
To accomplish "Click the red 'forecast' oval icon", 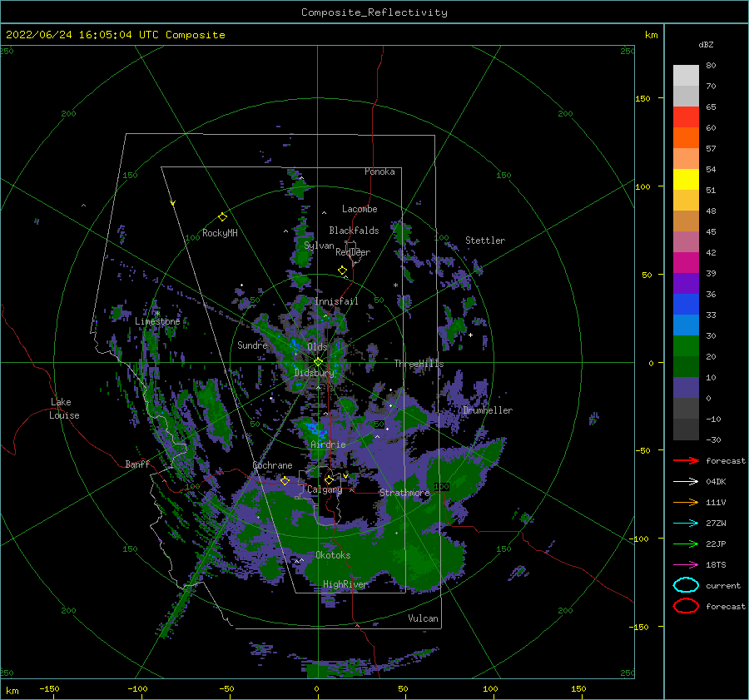I will 686,606.
